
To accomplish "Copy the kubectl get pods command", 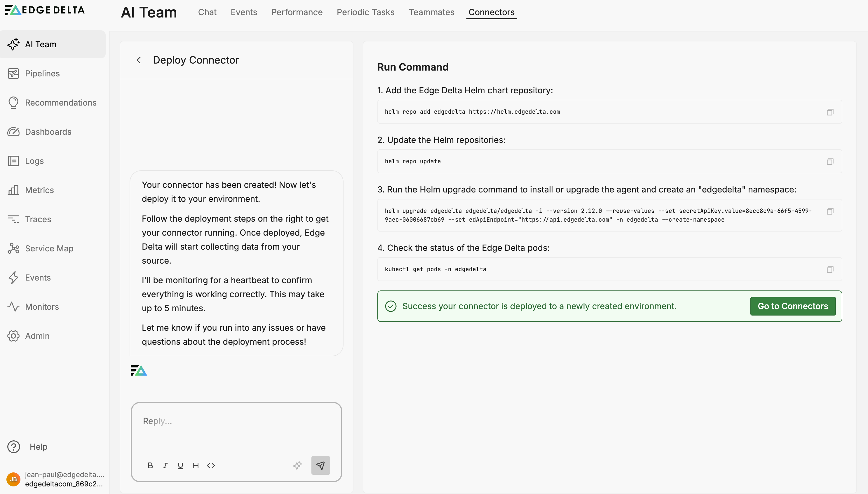I will click(830, 269).
